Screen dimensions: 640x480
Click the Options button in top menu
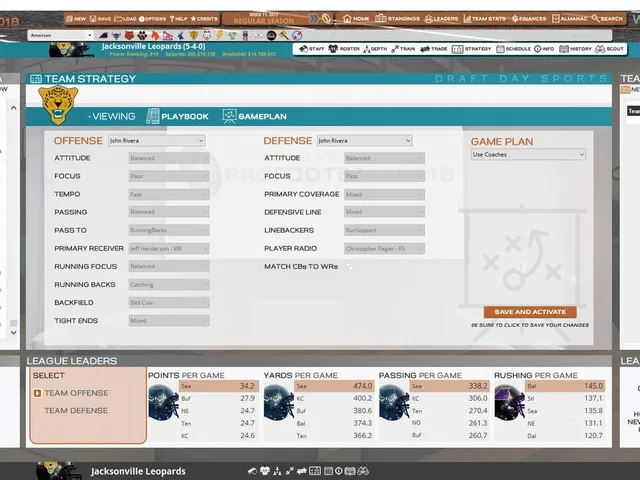coord(152,18)
